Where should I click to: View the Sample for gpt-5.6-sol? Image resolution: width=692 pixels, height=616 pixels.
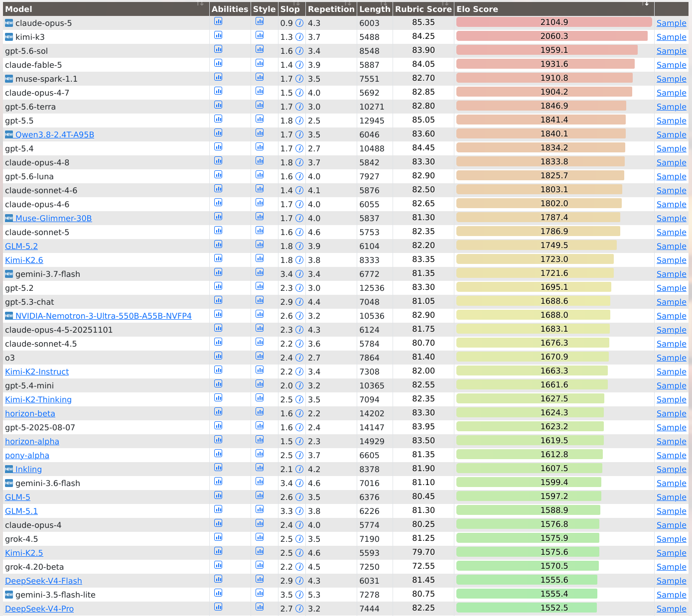point(672,51)
